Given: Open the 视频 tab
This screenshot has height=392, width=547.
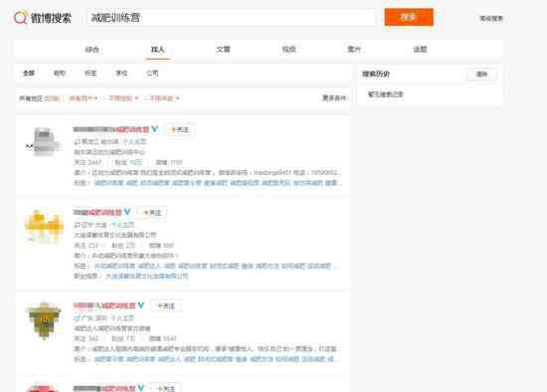Looking at the screenshot, I should 288,49.
